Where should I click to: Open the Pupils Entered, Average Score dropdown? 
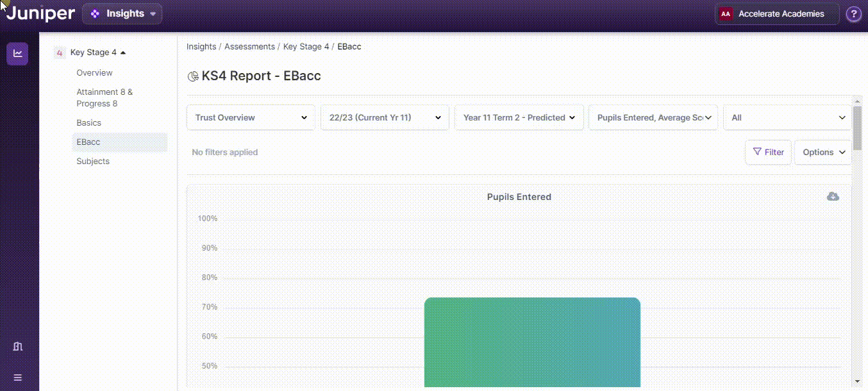click(x=653, y=118)
